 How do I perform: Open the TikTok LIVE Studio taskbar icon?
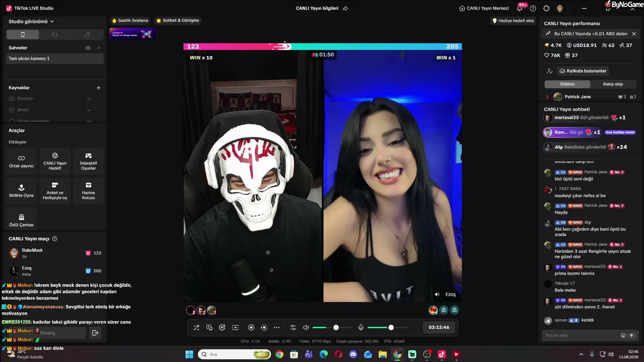442,354
